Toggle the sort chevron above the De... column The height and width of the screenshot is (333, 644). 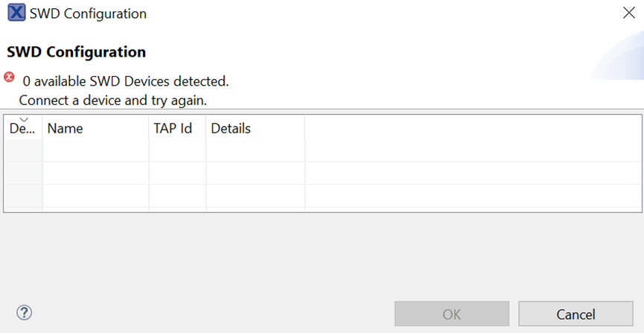coord(23,119)
